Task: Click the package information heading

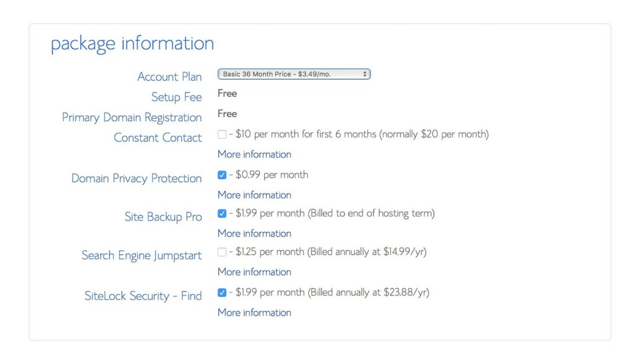Action: tap(132, 42)
